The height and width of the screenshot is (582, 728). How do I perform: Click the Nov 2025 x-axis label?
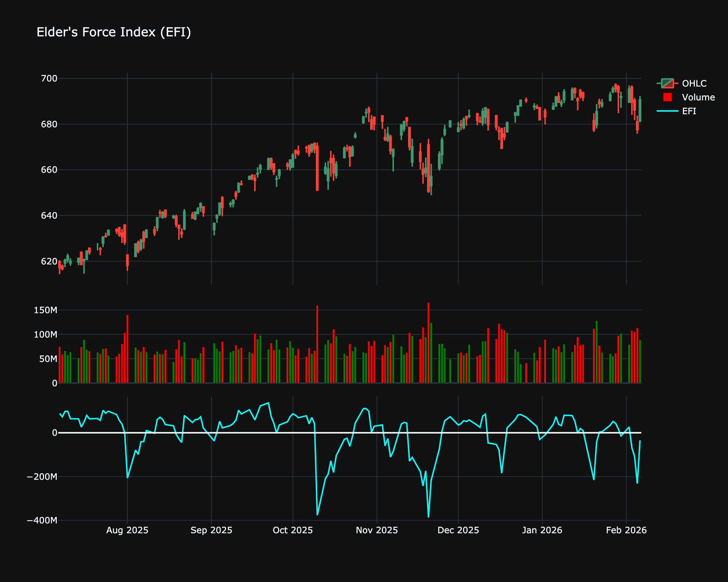377,530
